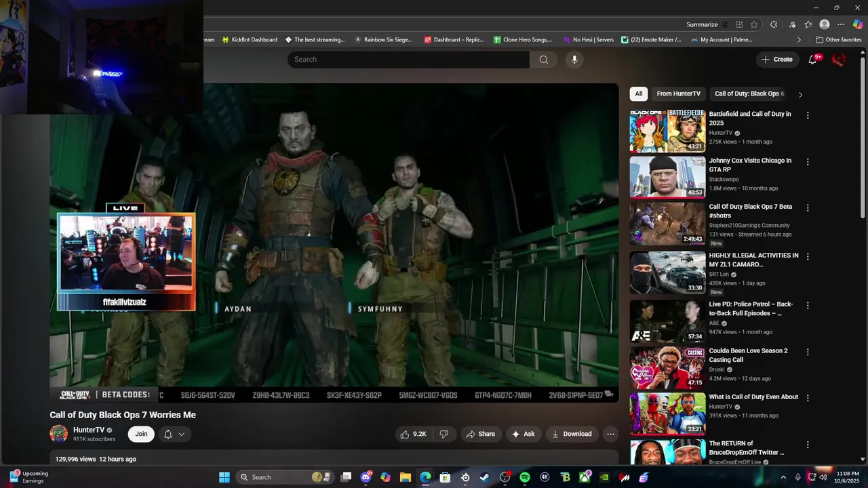Like the video with thumbs up
This screenshot has height=488, width=868.
(413, 434)
